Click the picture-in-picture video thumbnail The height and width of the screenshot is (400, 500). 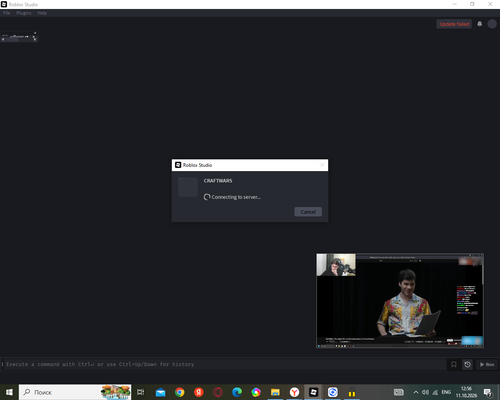400,301
